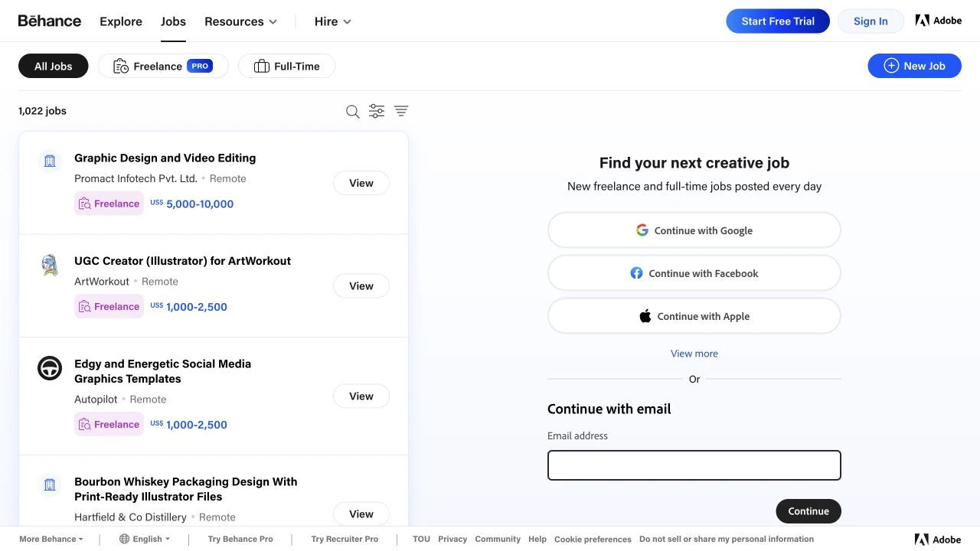Viewport: 980px width, 551px height.
Task: Expand the Hire dropdown
Action: (x=333, y=21)
